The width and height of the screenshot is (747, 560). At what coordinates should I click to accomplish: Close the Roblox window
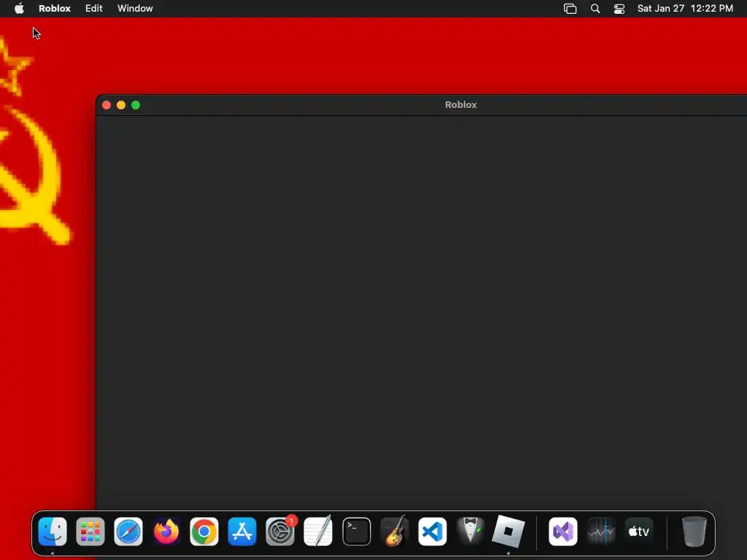click(x=107, y=105)
